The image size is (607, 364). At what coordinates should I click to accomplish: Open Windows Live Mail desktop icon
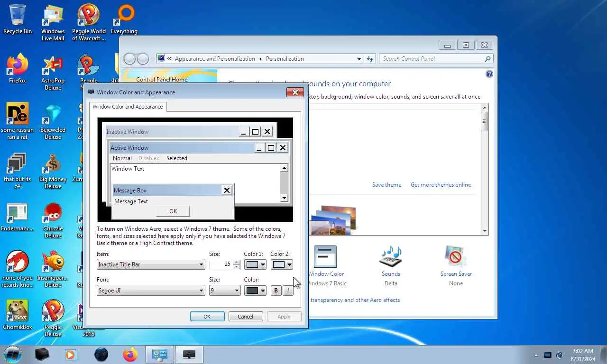pyautogui.click(x=53, y=22)
